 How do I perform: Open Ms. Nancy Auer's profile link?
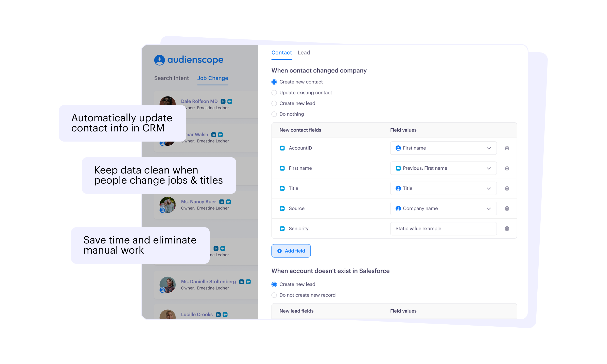click(198, 202)
